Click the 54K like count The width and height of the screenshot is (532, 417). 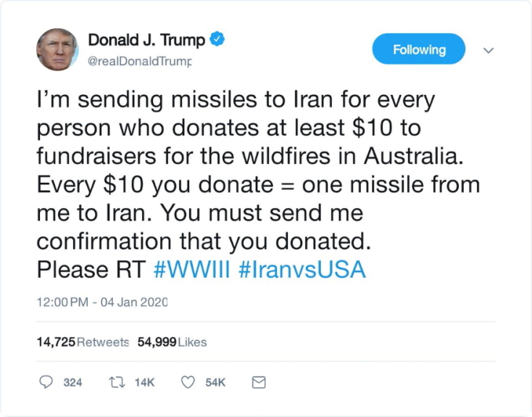click(215, 382)
